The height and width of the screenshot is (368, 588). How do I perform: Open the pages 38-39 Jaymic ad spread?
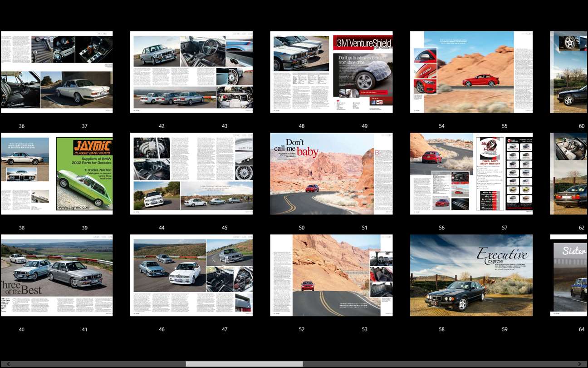click(57, 174)
